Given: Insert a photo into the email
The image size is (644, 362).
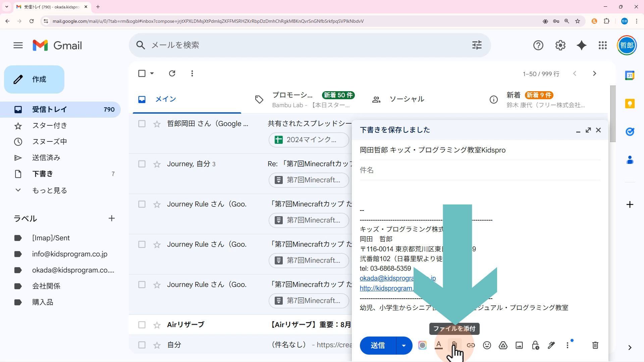Looking at the screenshot, I should (x=519, y=345).
